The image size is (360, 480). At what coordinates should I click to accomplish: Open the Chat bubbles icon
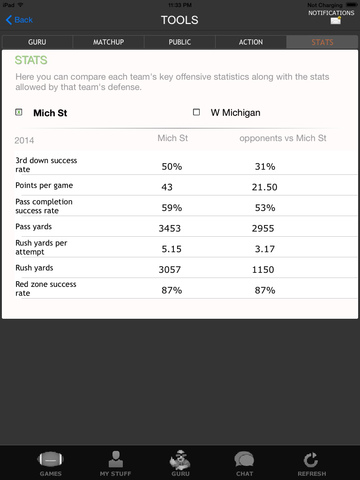[x=244, y=459]
